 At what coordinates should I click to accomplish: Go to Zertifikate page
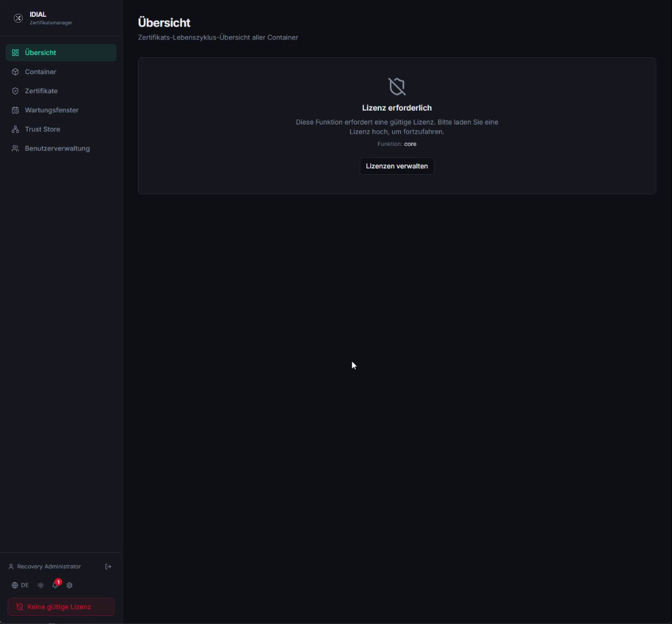point(61,91)
